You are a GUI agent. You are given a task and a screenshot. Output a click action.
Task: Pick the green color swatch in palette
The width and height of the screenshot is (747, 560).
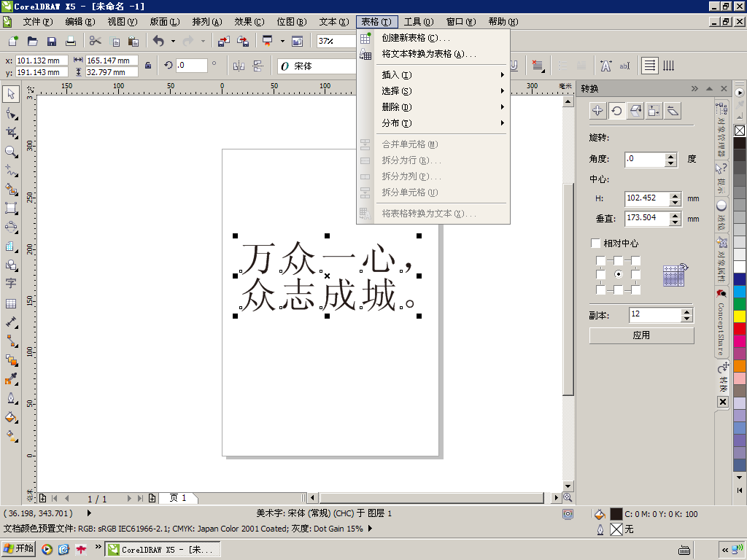coord(740,303)
